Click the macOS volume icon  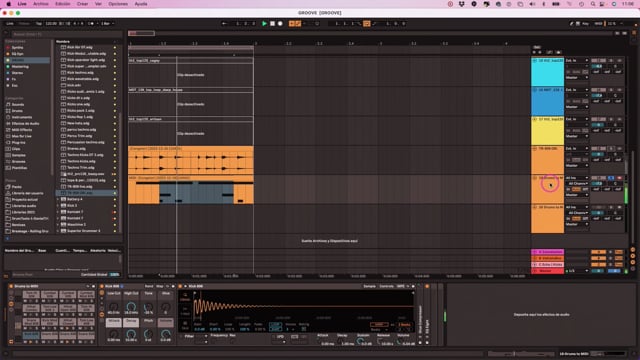click(x=532, y=4)
